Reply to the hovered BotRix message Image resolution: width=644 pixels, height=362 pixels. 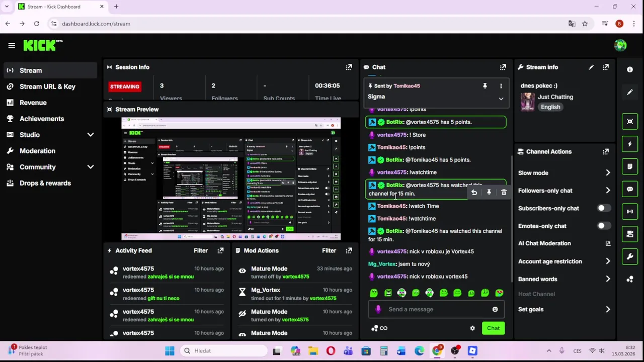[474, 193]
